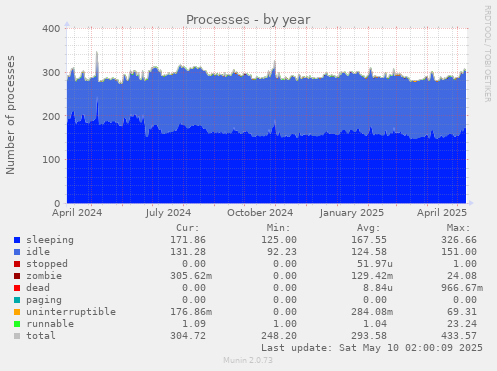Click the 'Number of processes' axis label

(11, 115)
